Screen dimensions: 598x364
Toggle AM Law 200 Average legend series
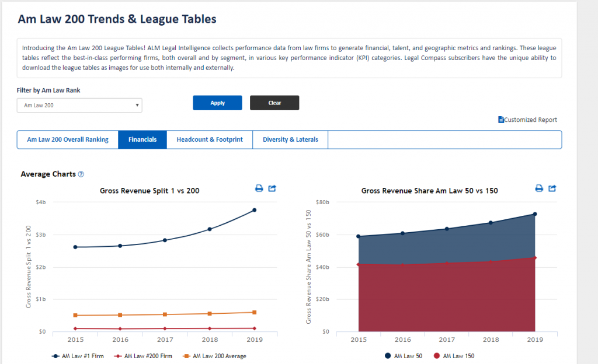tap(215, 356)
